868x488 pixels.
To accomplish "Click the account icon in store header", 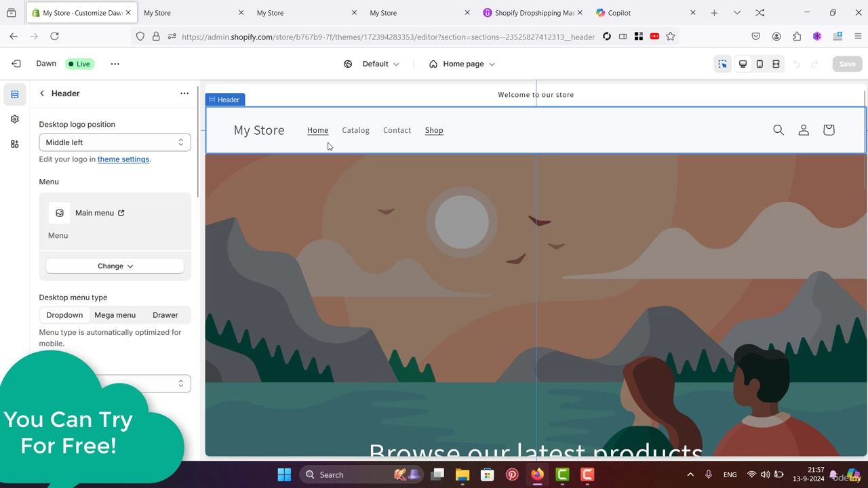I will pyautogui.click(x=804, y=130).
